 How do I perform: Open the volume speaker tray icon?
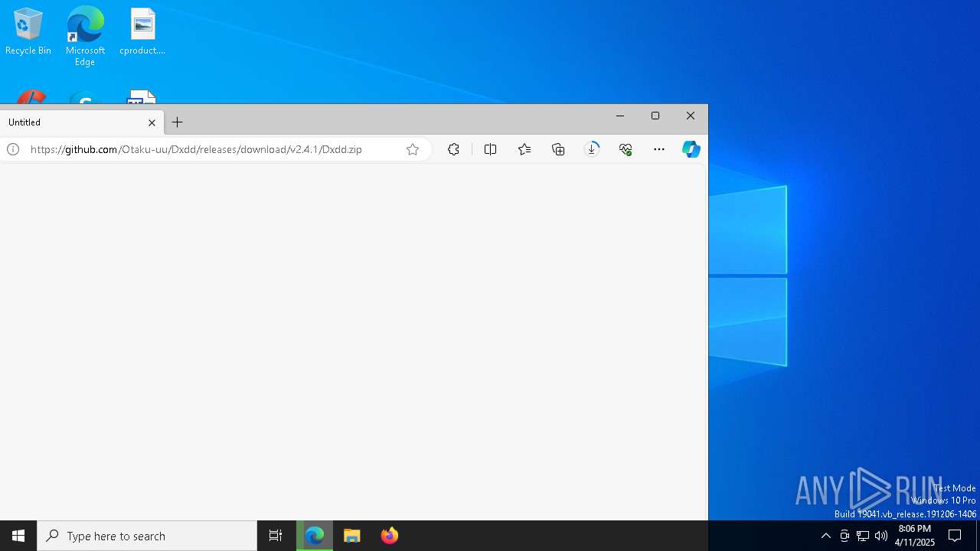pyautogui.click(x=881, y=536)
